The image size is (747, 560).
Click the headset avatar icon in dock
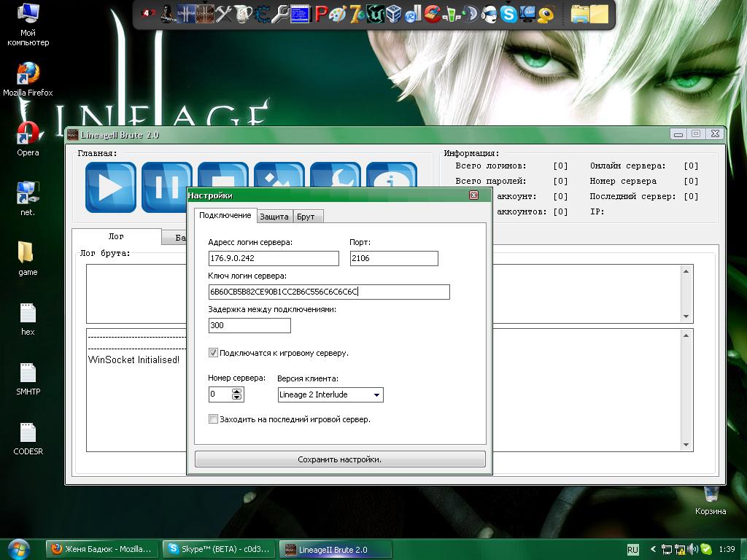point(489,15)
